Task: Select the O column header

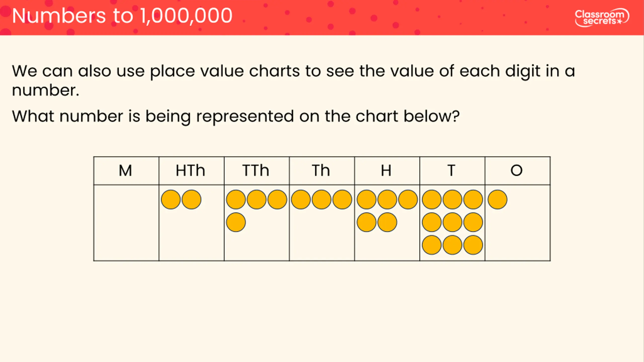Action: click(x=517, y=171)
